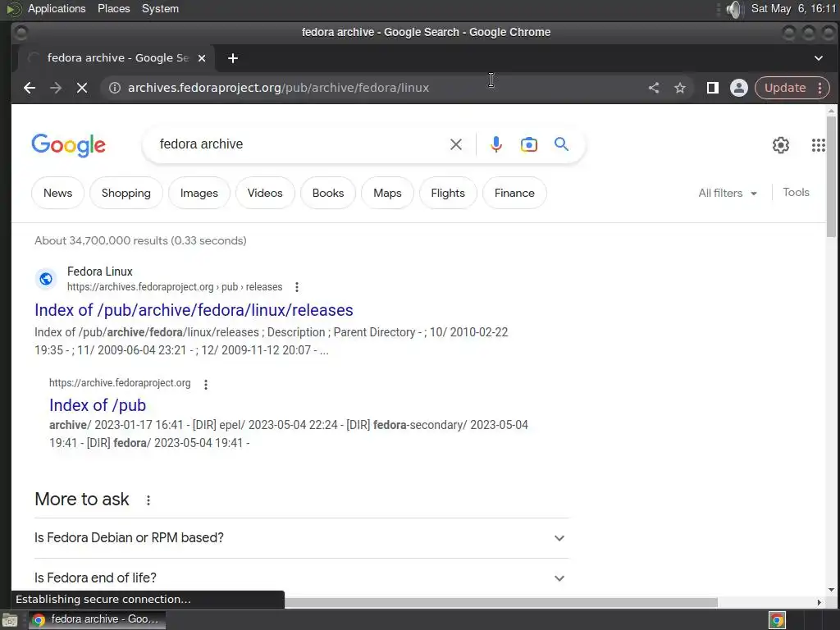Open the Chrome profile avatar icon
The image size is (840, 630).
739,88
